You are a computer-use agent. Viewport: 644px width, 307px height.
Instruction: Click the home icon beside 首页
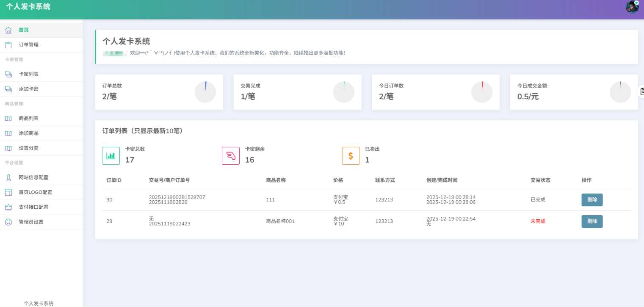pyautogui.click(x=8, y=30)
